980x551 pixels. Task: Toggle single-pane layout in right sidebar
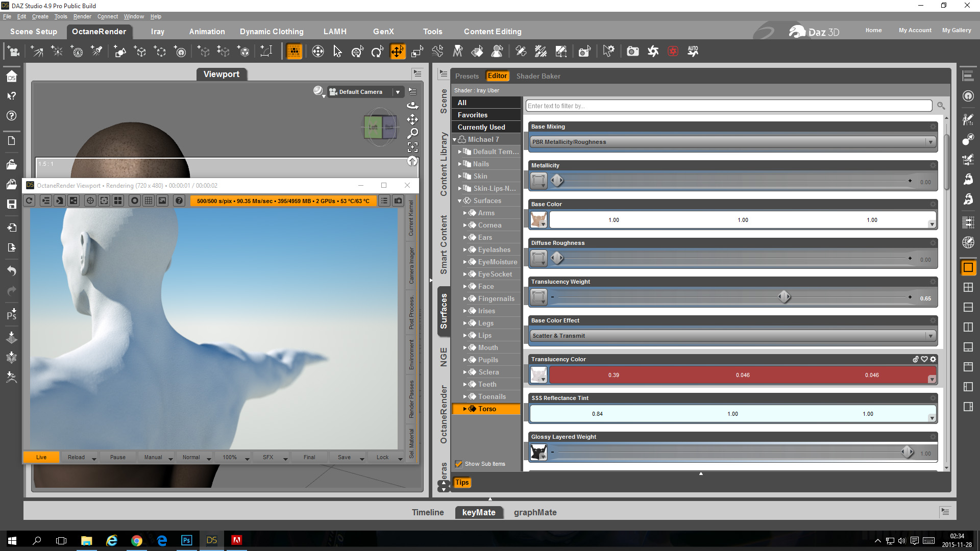pyautogui.click(x=968, y=267)
